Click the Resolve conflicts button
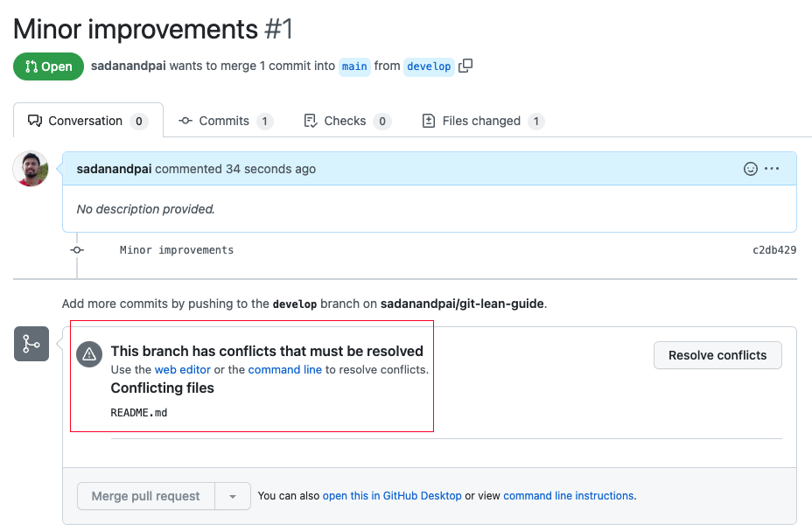 pyautogui.click(x=717, y=355)
